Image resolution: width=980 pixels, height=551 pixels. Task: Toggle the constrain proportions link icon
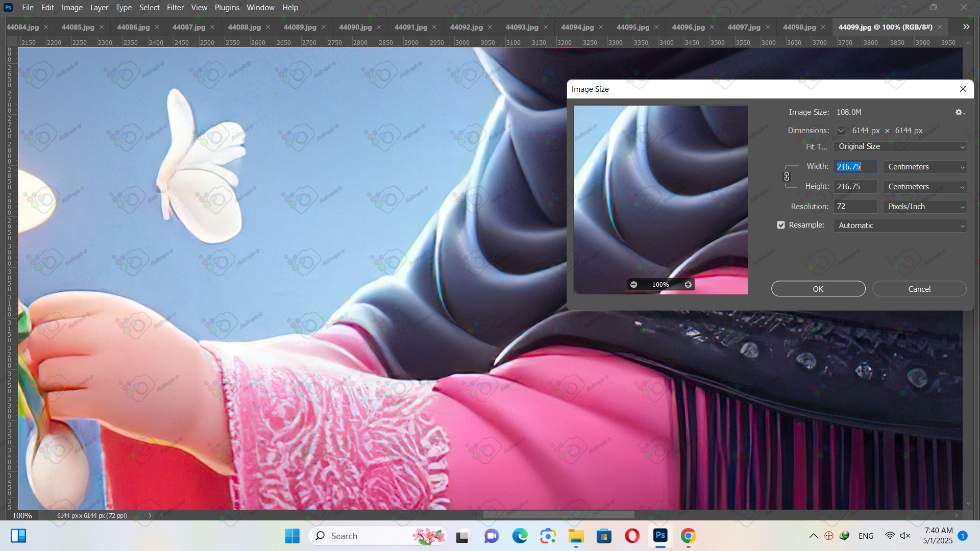[x=787, y=177]
